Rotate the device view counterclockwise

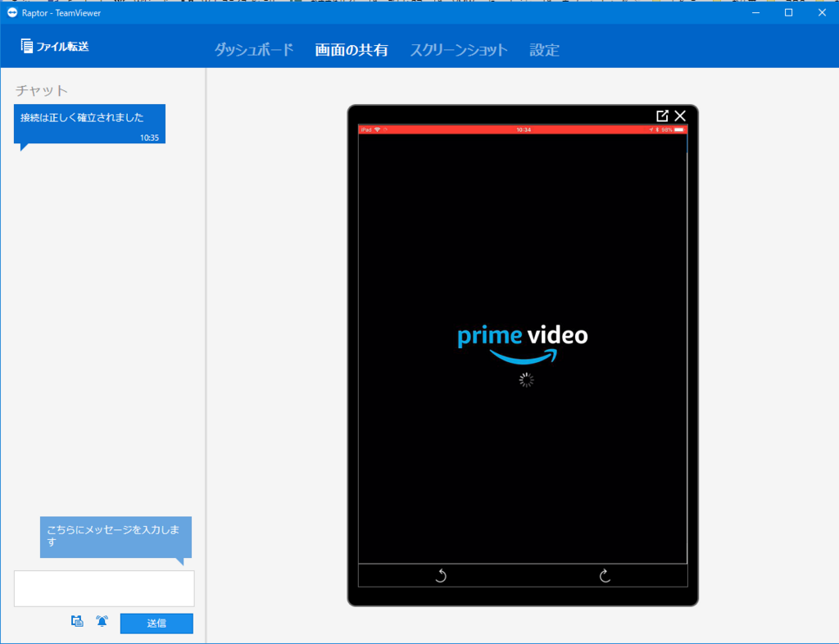click(x=441, y=575)
